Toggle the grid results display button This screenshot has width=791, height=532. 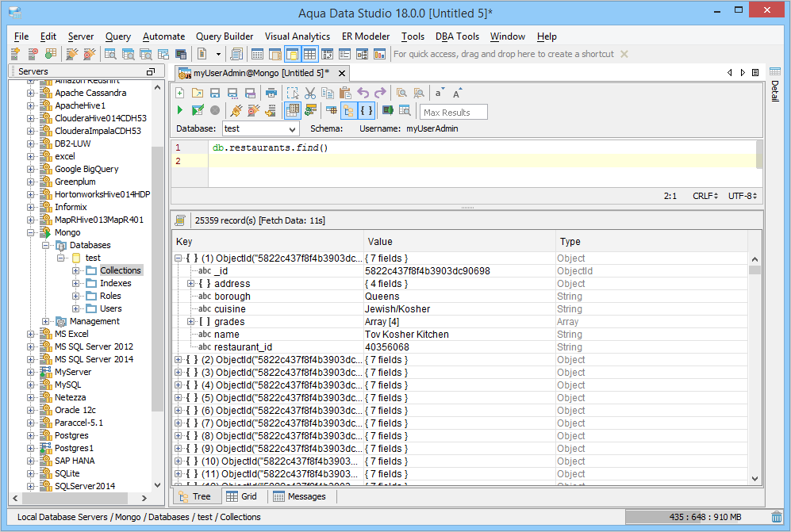[x=292, y=111]
